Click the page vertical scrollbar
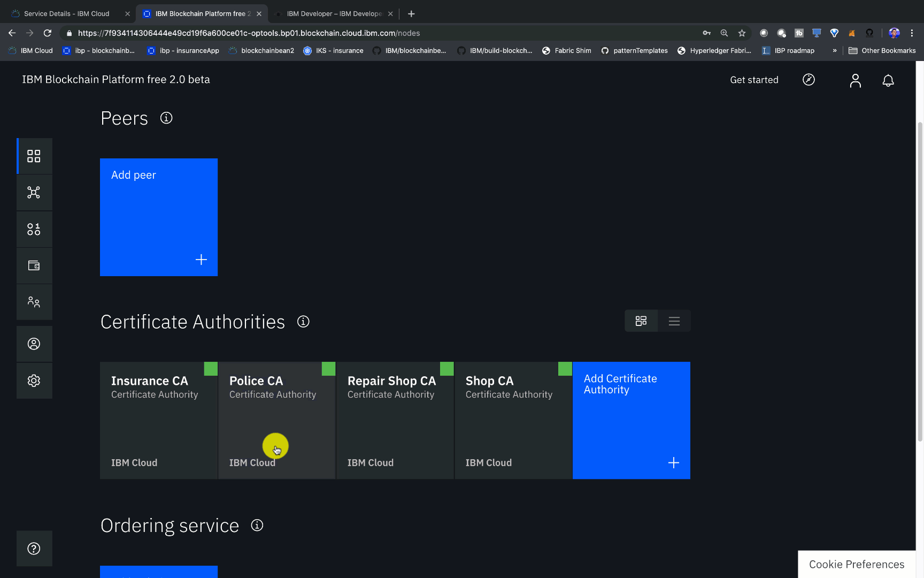The width and height of the screenshot is (924, 578). 920,281
